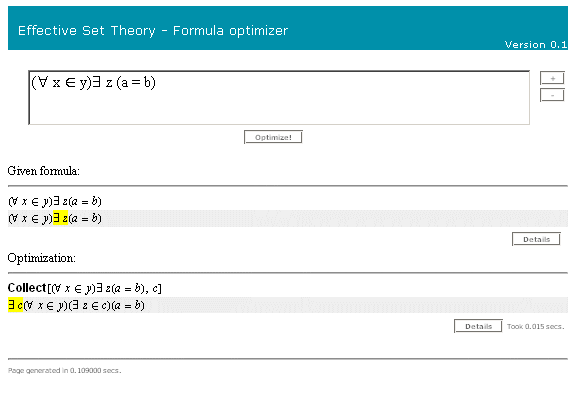Click the minus button beside the formula box
Image resolution: width=575 pixels, height=393 pixels.
[x=552, y=96]
